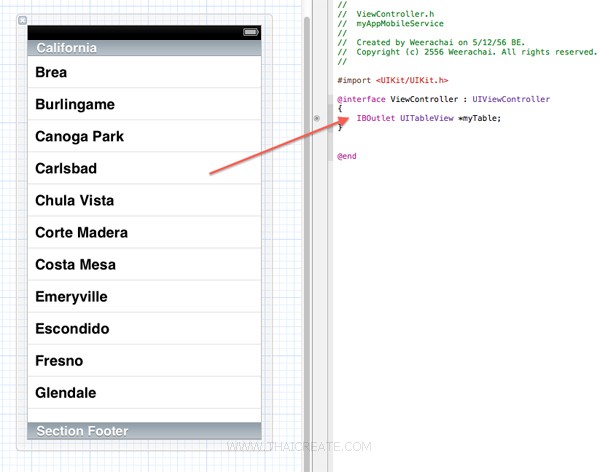Click the ViewController.h comment line
Viewport: 600px width, 472px height.
[386, 14]
